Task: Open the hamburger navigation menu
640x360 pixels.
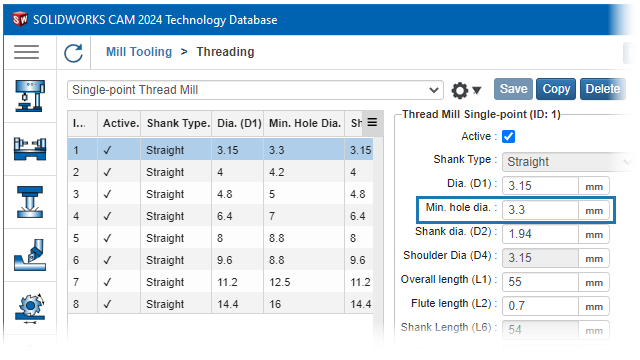Action: click(x=27, y=52)
